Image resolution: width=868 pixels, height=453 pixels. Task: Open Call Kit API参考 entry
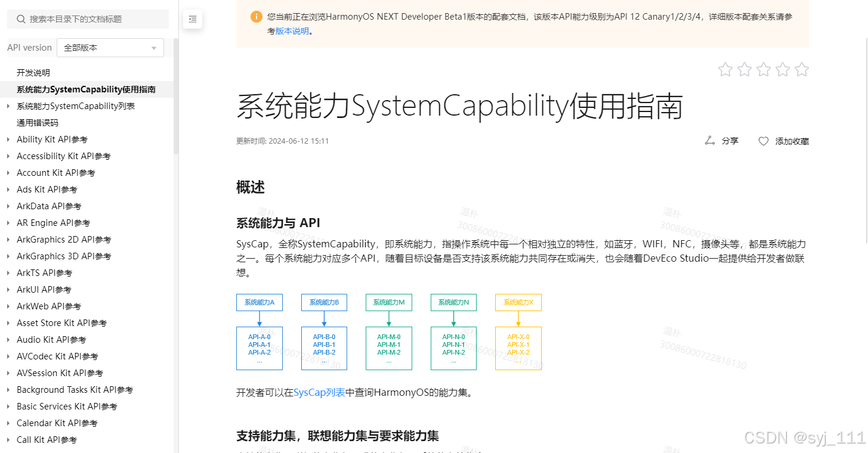pos(47,440)
